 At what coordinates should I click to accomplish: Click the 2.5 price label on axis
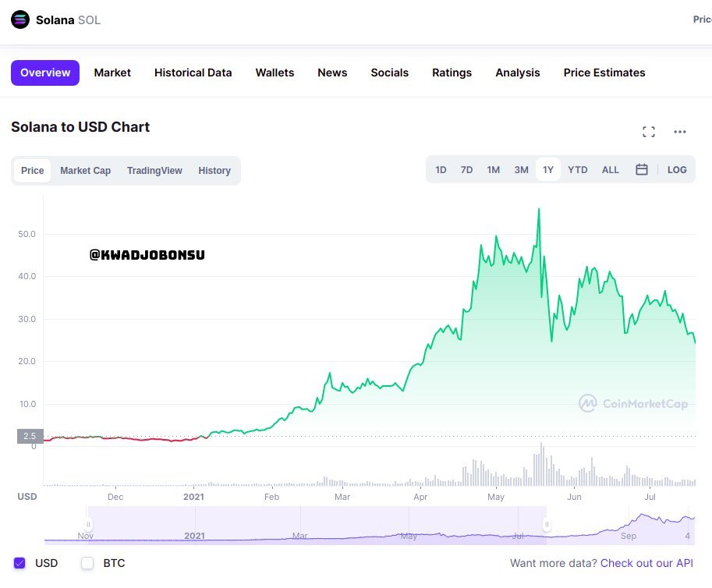click(x=30, y=436)
